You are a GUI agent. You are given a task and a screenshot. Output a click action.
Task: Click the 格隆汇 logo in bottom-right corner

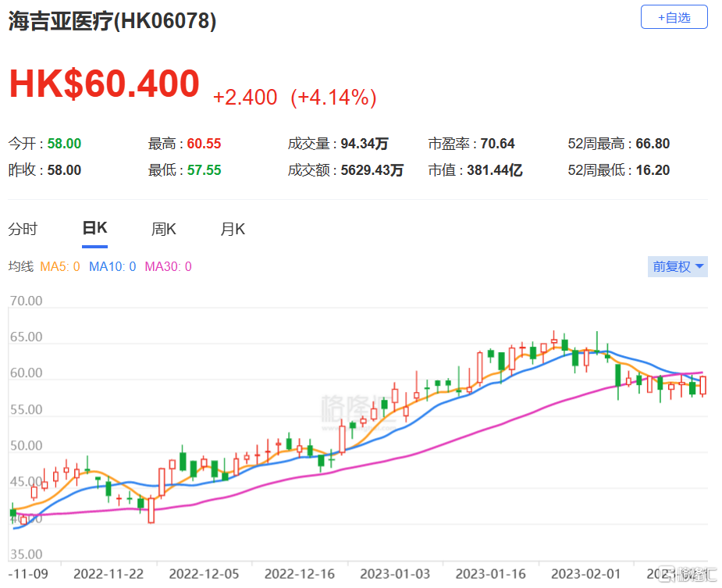685,574
